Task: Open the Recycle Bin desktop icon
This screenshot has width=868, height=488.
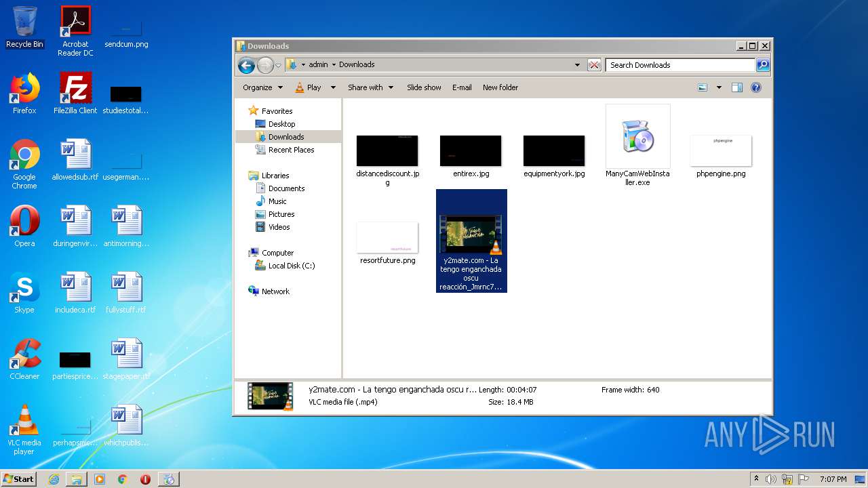Action: (24, 28)
